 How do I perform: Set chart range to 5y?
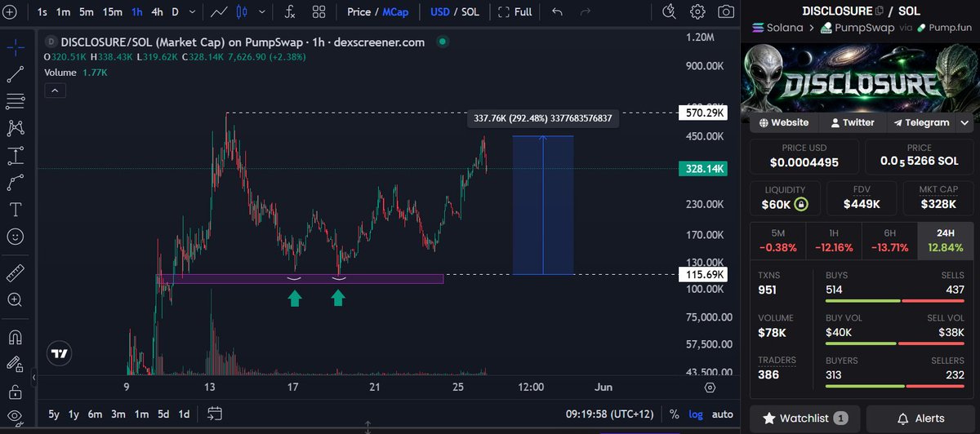point(53,414)
